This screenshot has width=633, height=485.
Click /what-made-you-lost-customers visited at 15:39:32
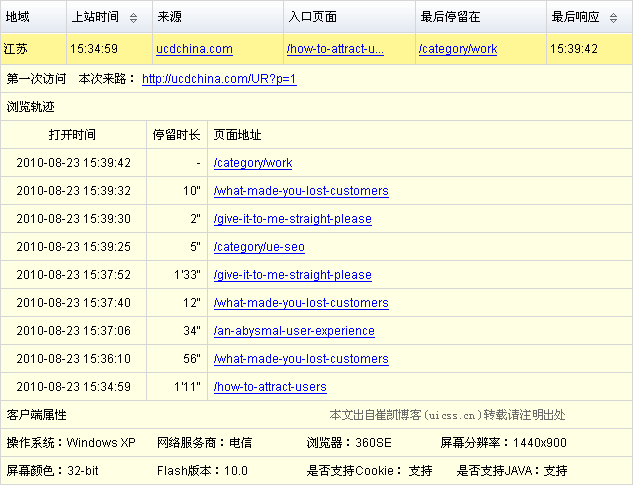300,191
